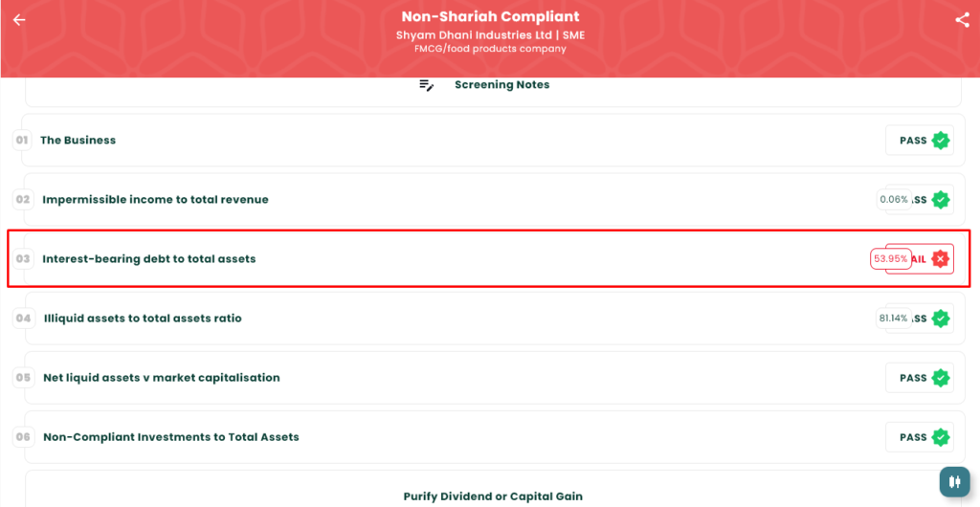Click the 81.14% illiquid assets value
The image size is (980, 507).
[x=893, y=319]
